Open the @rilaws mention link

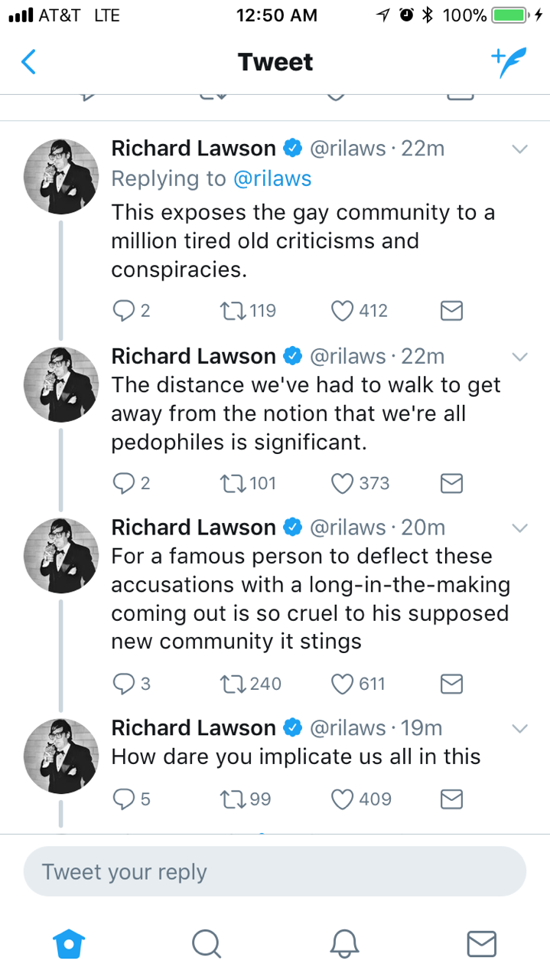(272, 178)
